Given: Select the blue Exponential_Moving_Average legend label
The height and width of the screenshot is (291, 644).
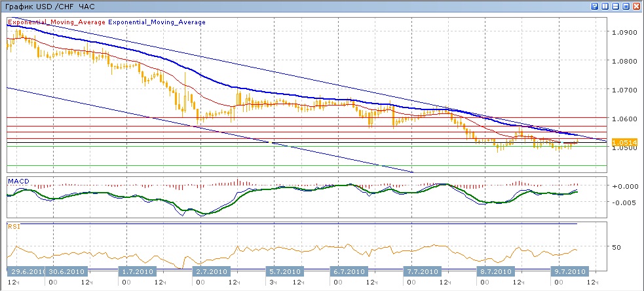Looking at the screenshot, I should click(x=157, y=22).
